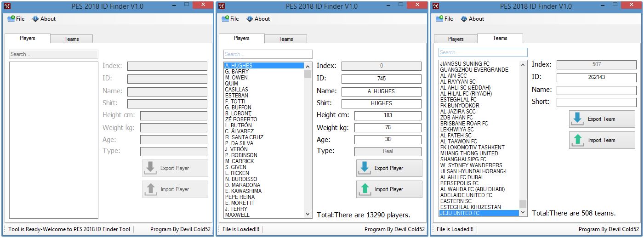
Task: Click empty Name field in Teams window
Action: tap(596, 90)
